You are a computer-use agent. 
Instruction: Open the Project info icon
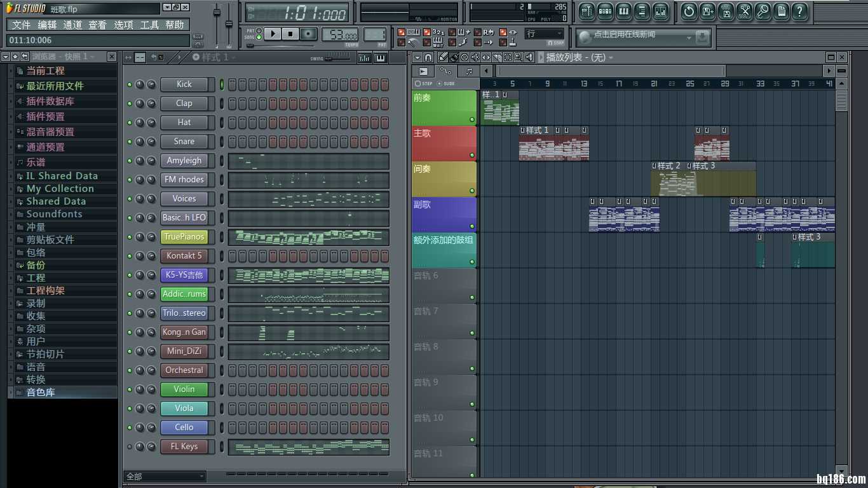click(x=782, y=11)
